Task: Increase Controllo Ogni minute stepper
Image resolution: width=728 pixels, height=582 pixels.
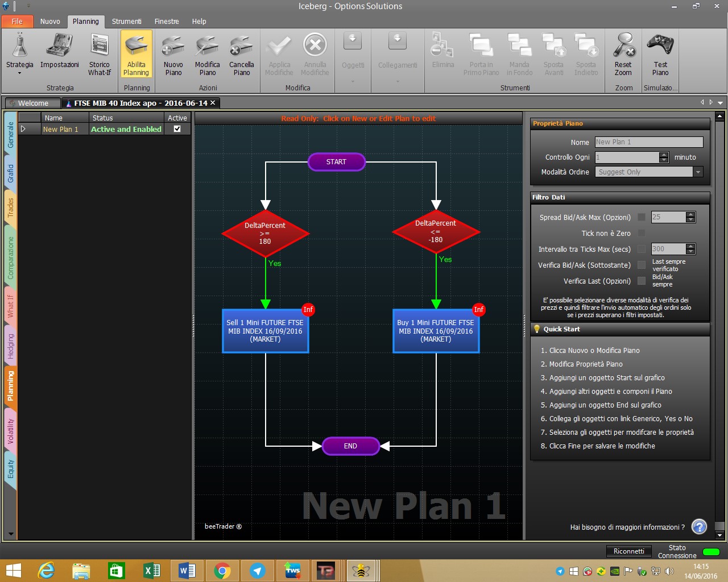Action: 664,154
